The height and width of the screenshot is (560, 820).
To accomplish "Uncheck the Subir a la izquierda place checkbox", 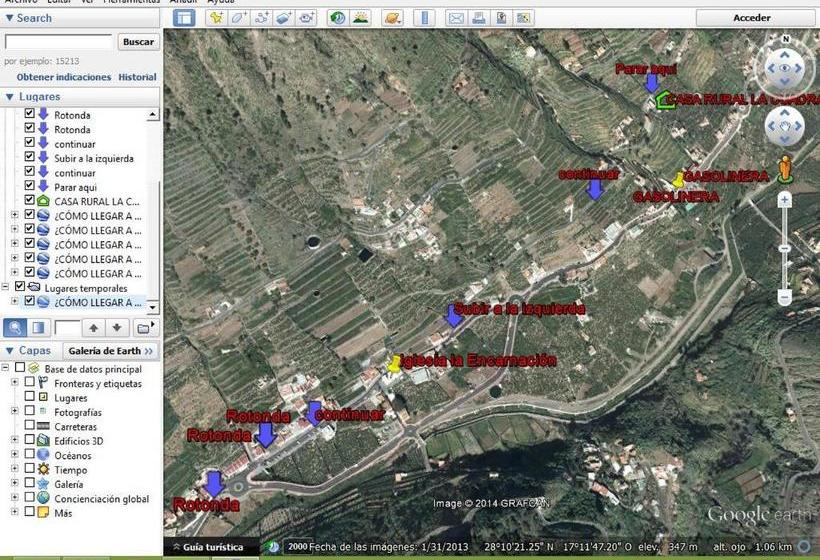I will pos(30,157).
